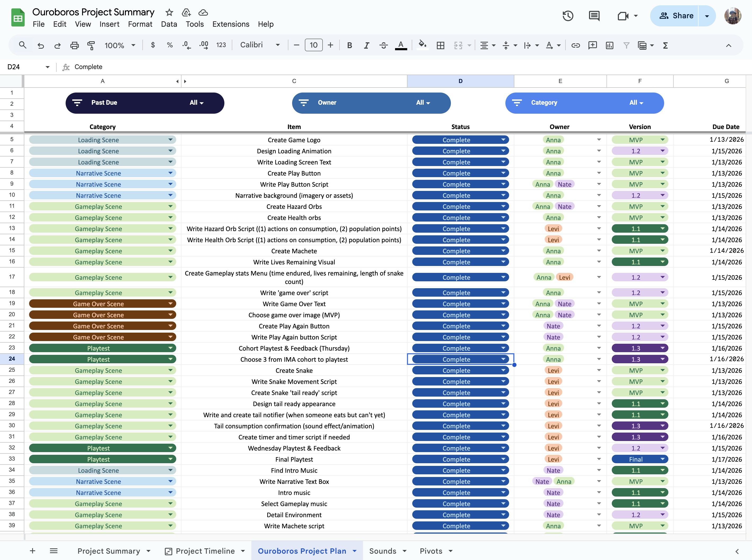Open the Past Due filter All dropdown
This screenshot has height=560, width=752.
[196, 103]
